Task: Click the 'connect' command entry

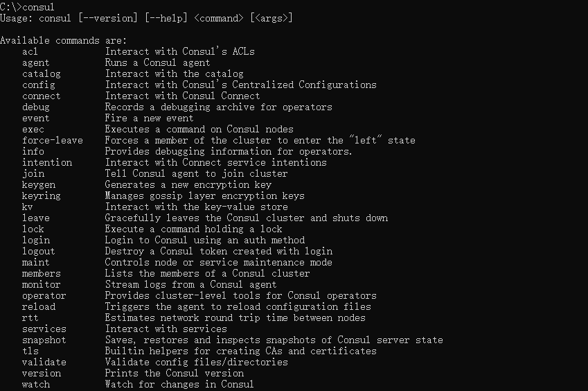Action: (41, 96)
